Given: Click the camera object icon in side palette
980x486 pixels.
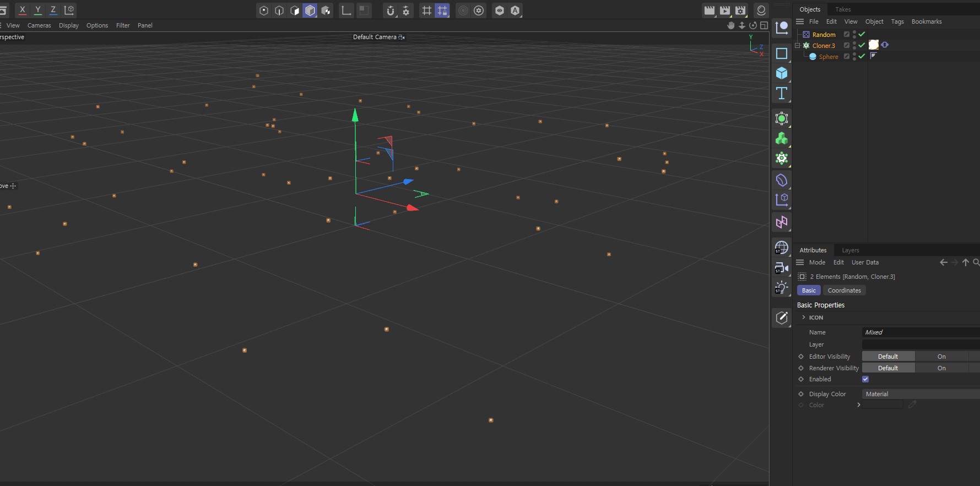Looking at the screenshot, I should coord(781,268).
